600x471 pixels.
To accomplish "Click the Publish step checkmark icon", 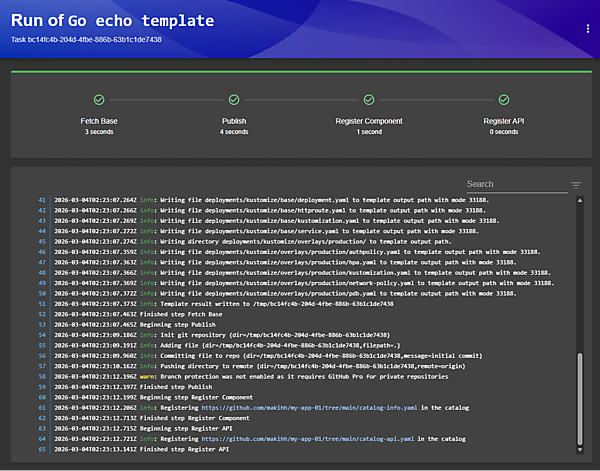I will point(234,100).
